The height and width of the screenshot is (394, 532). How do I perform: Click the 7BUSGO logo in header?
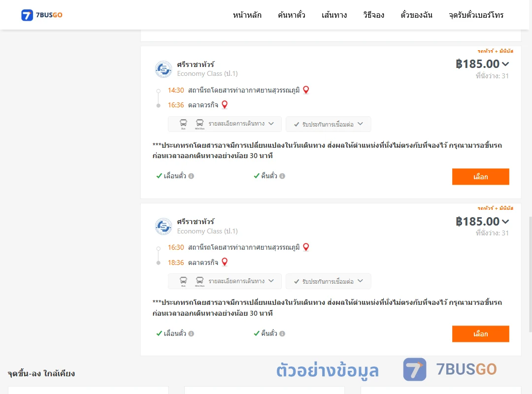(42, 15)
